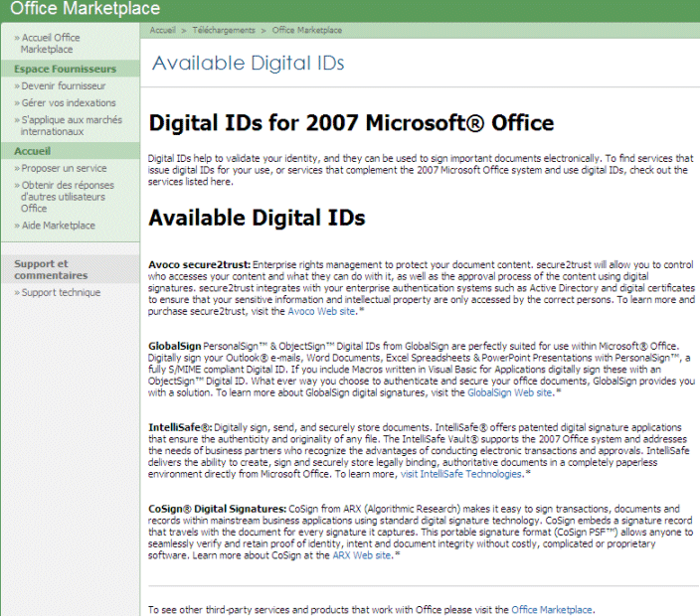Go to Accueil breadcrumb link

tap(162, 30)
